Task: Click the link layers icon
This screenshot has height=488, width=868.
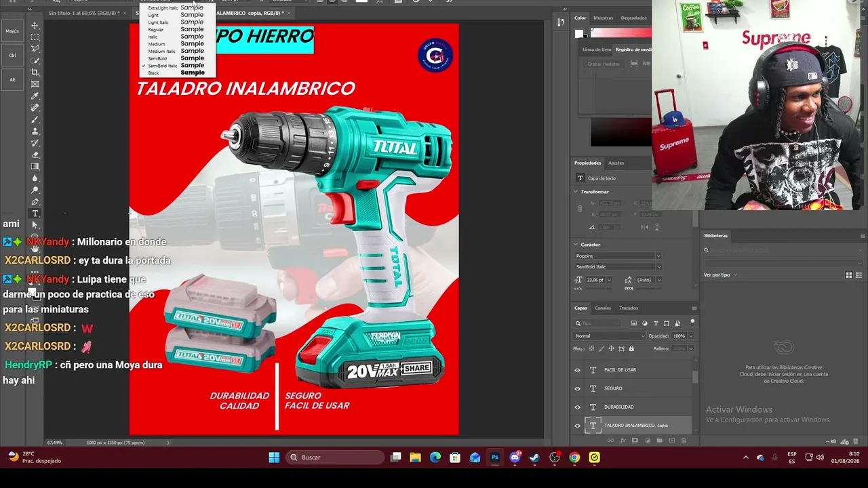Action: coord(610,441)
